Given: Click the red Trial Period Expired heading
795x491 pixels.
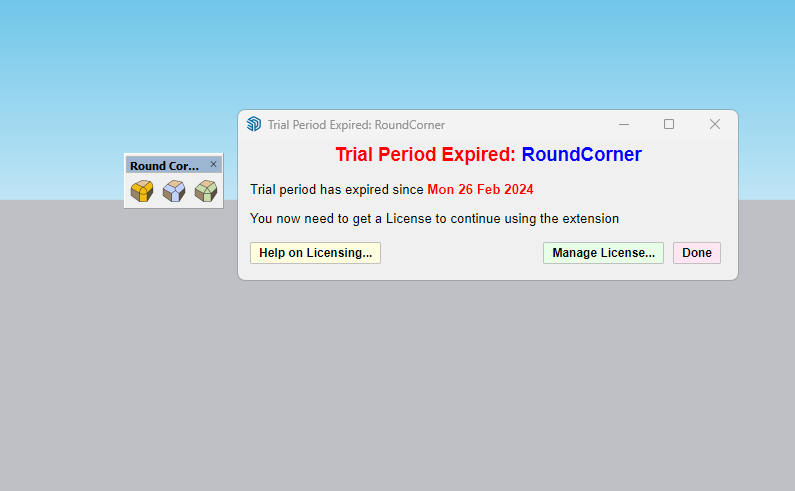Looking at the screenshot, I should point(425,154).
